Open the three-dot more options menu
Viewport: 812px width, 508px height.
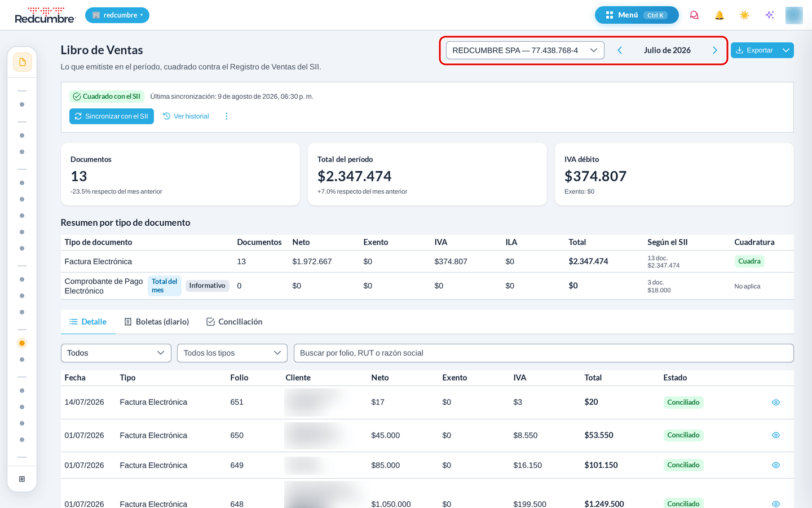(227, 116)
